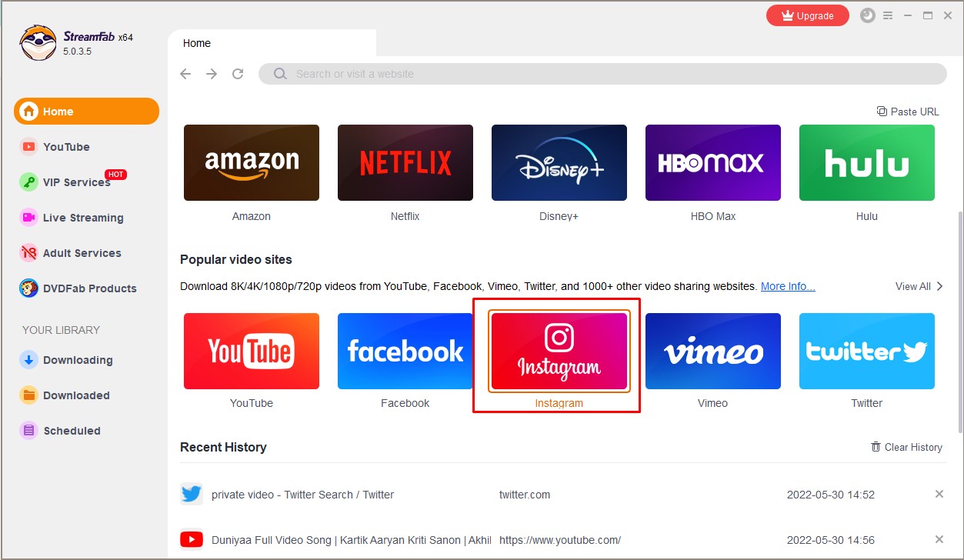
Task: Show the Scheduled library list
Action: [x=61, y=431]
